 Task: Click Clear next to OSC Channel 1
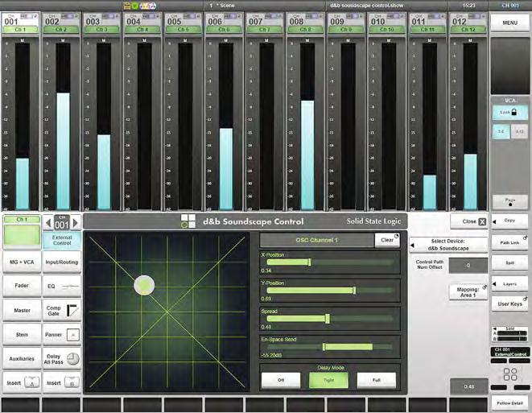(387, 240)
